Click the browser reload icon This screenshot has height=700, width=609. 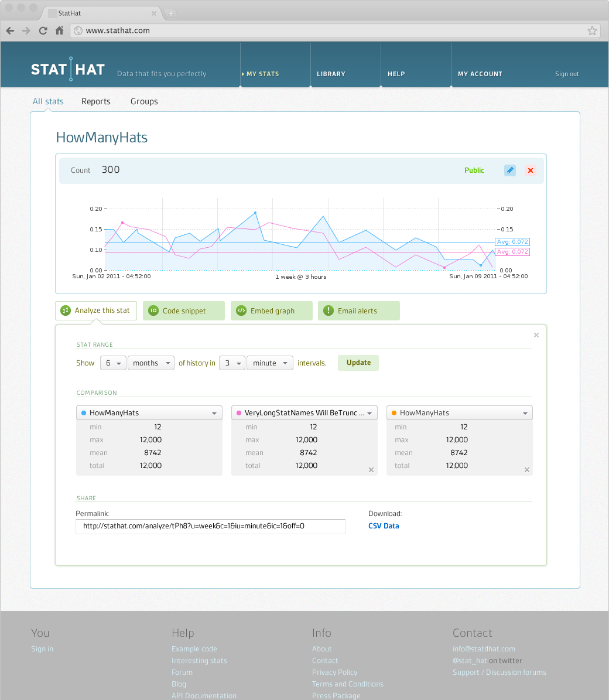43,31
